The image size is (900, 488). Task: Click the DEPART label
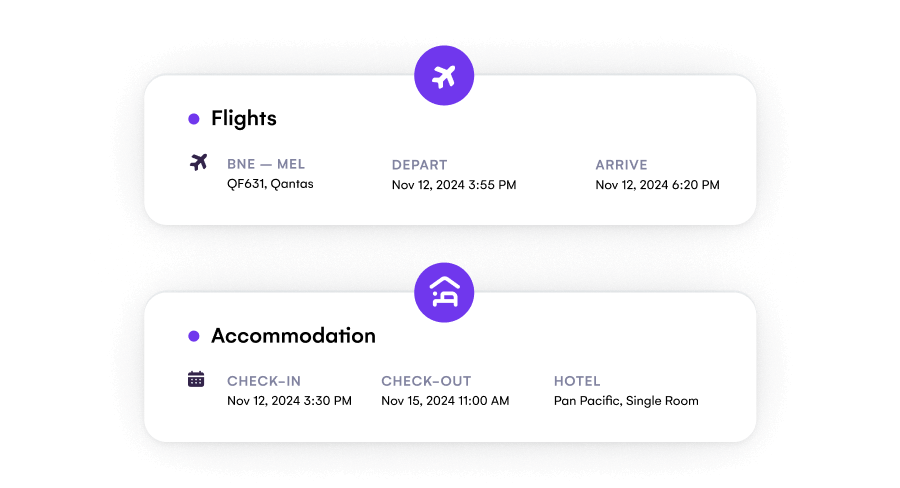pos(419,164)
